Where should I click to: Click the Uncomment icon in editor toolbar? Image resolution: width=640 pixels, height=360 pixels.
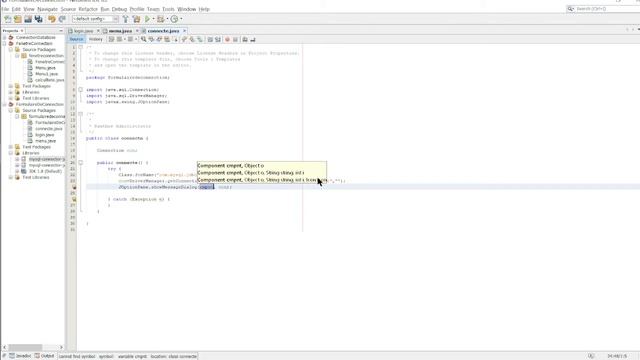(x=253, y=40)
